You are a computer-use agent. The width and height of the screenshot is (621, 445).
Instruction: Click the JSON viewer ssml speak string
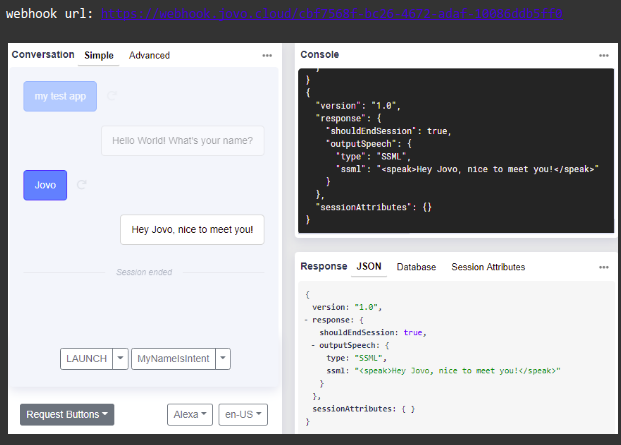click(x=457, y=371)
